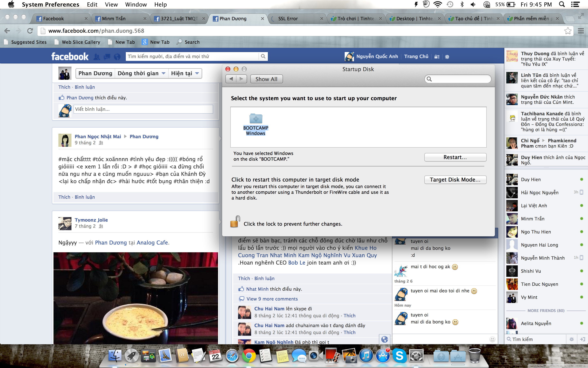This screenshot has height=368, width=588.
Task: Click the chat sidebar Tìm kiếm search field
Action: pyautogui.click(x=536, y=339)
